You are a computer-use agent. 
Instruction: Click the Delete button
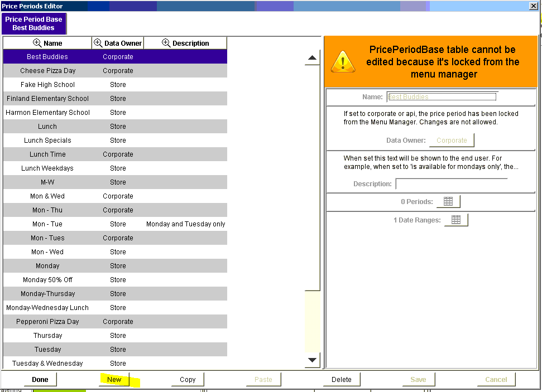(342, 380)
